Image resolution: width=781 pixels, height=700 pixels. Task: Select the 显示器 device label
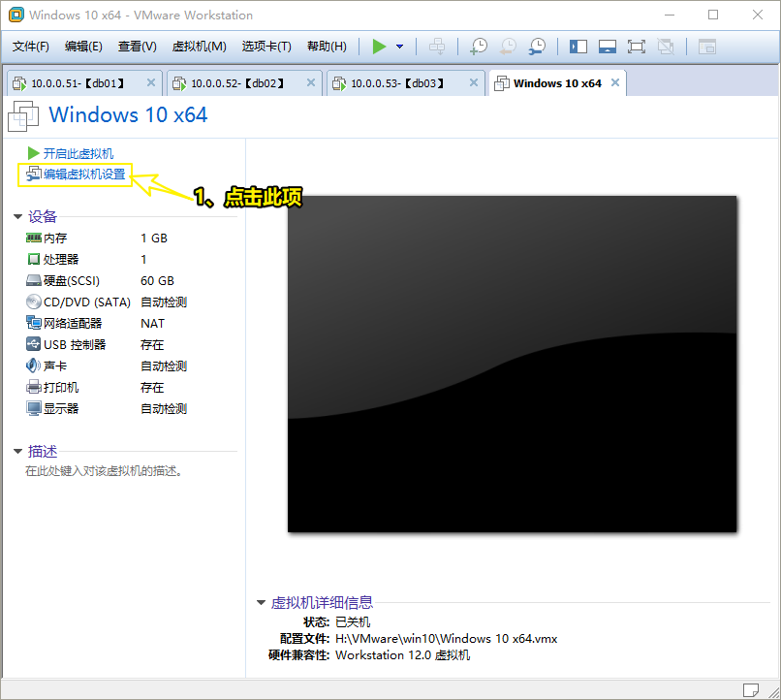tap(61, 409)
